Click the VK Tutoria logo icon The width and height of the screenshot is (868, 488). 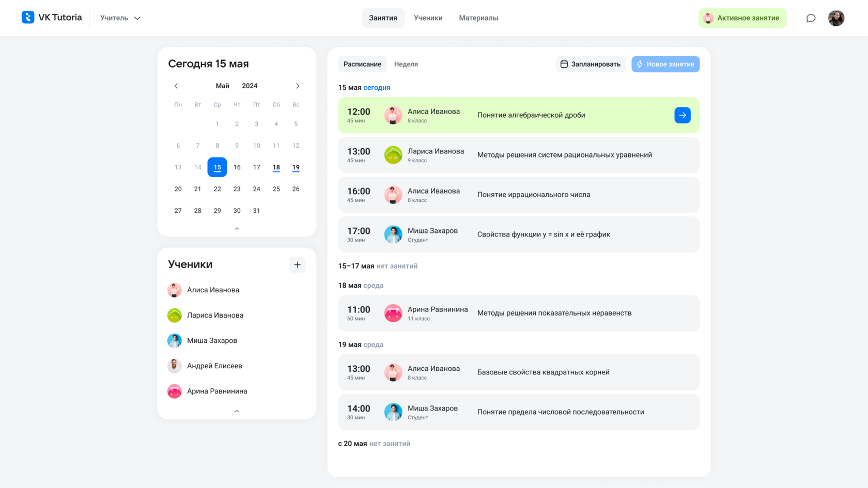[28, 18]
